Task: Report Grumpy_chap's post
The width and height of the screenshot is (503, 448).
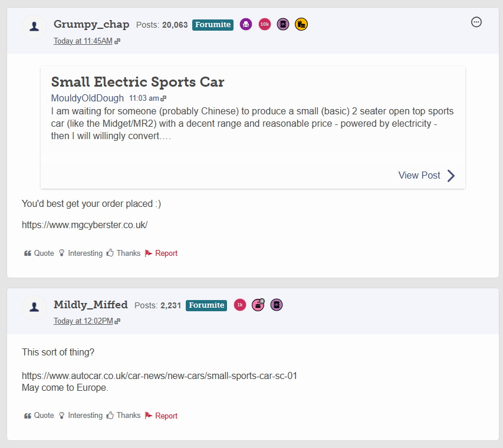Action: click(161, 253)
